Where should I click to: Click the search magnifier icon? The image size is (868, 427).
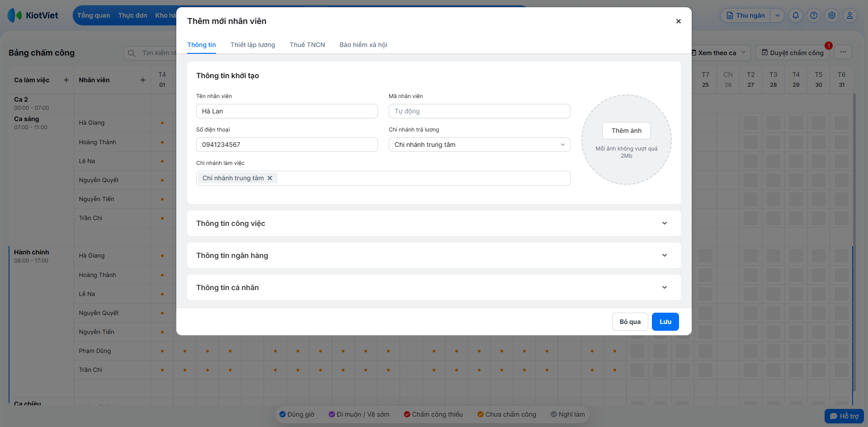click(x=132, y=53)
